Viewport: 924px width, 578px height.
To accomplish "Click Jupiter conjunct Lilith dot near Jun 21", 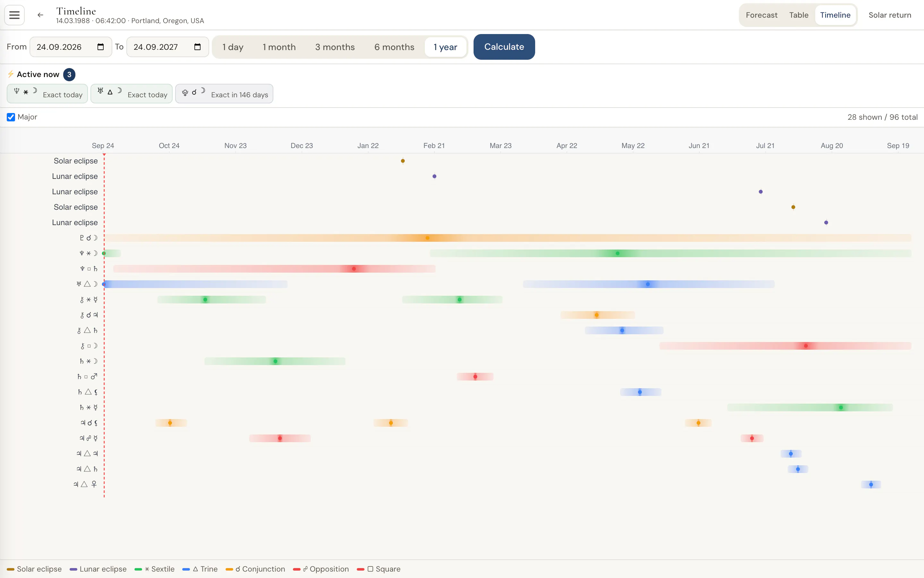I will [x=698, y=423].
